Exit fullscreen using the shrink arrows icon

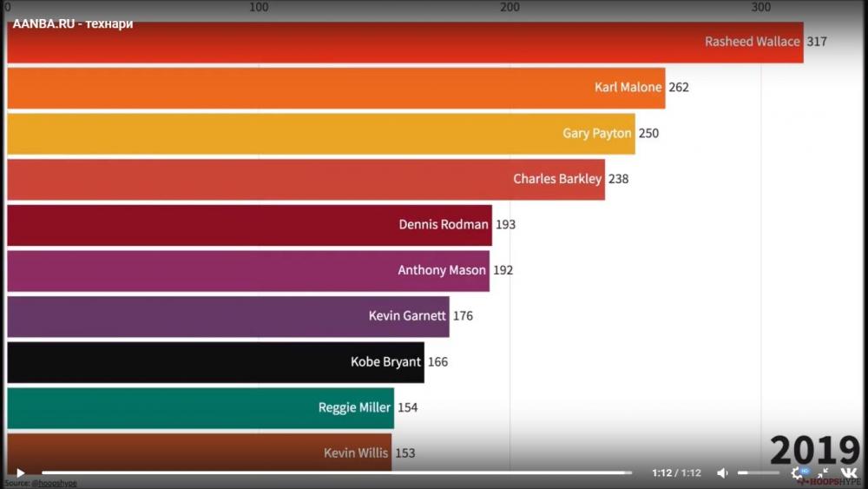(823, 473)
